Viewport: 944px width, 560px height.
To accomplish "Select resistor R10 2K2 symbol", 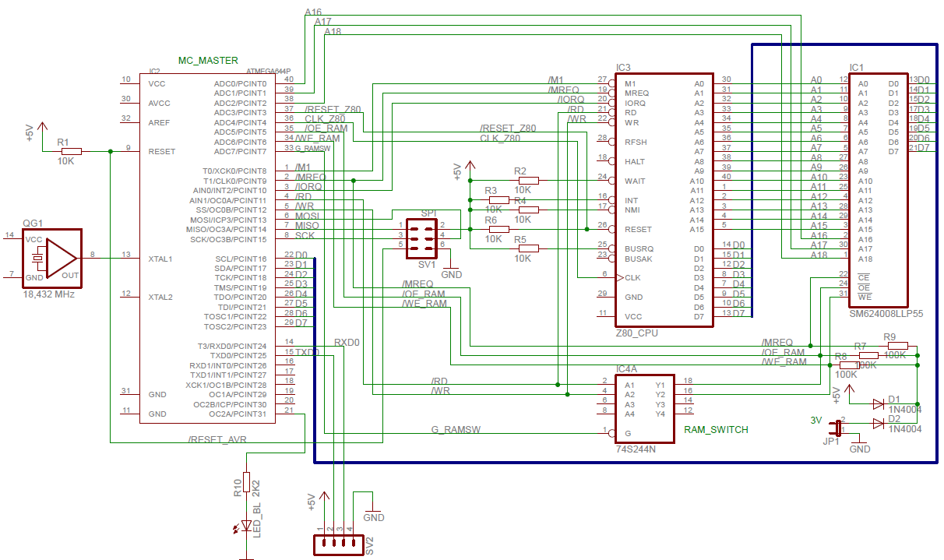I will (247, 482).
